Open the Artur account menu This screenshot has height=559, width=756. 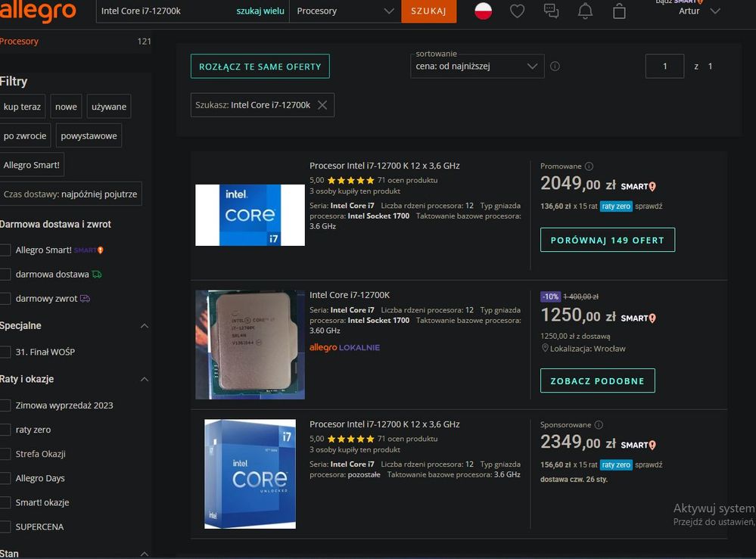699,11
